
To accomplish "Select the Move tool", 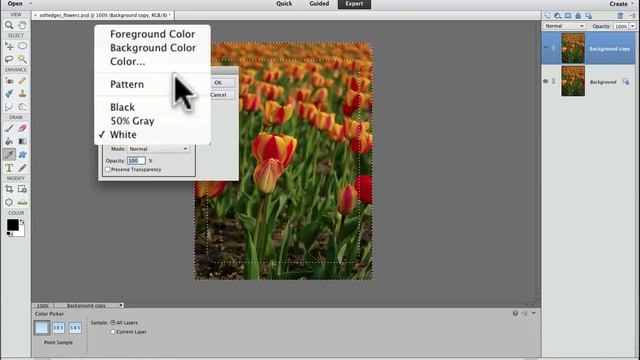I will pyautogui.click(x=9, y=46).
